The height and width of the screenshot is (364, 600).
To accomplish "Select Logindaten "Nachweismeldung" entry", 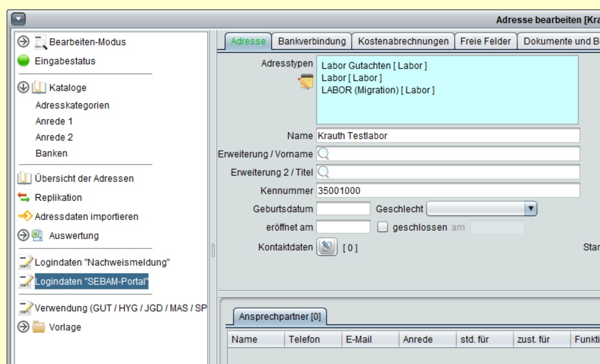I will [102, 262].
